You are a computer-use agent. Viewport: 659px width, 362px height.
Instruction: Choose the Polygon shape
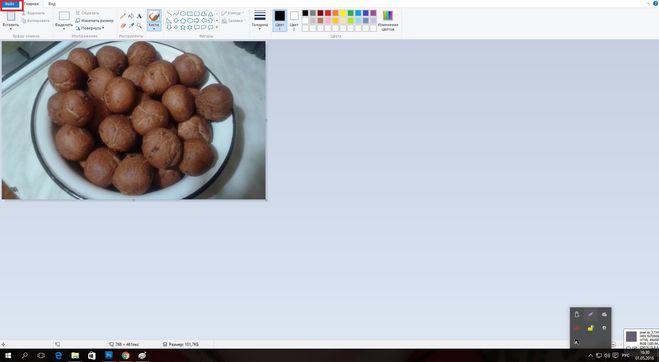pyautogui.click(x=203, y=13)
